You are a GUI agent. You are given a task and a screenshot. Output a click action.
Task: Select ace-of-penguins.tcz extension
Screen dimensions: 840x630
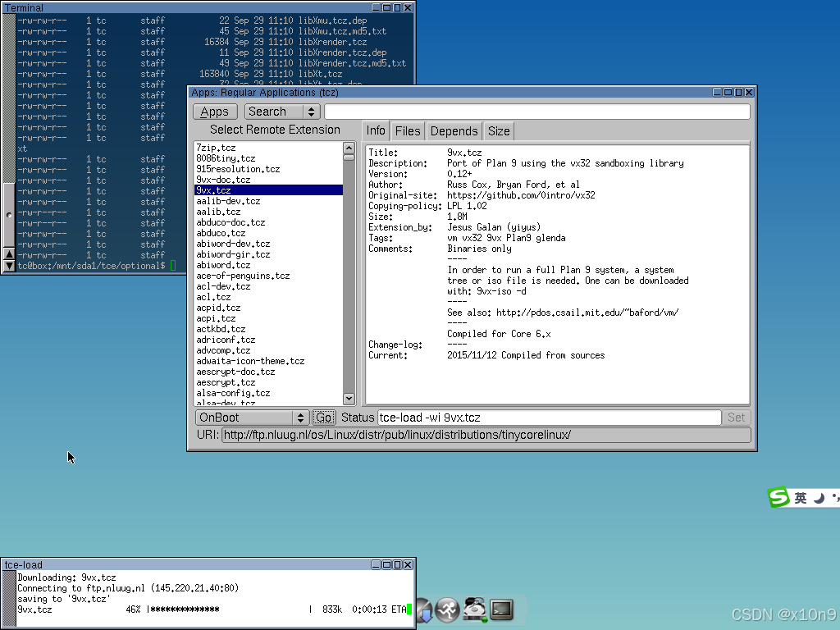(268, 276)
